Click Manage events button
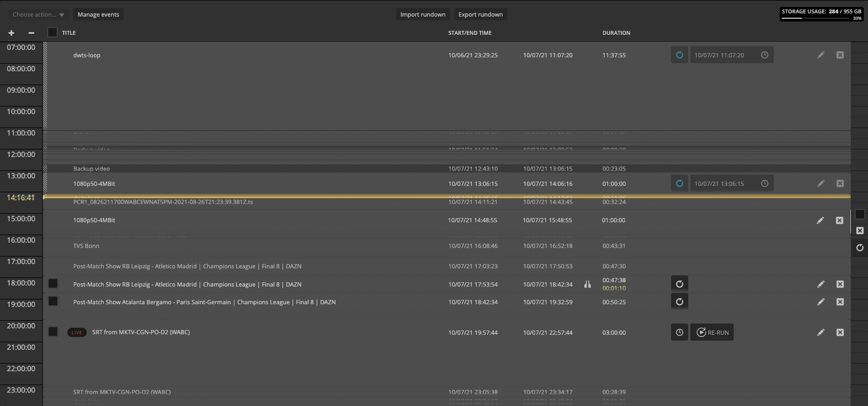 point(98,14)
